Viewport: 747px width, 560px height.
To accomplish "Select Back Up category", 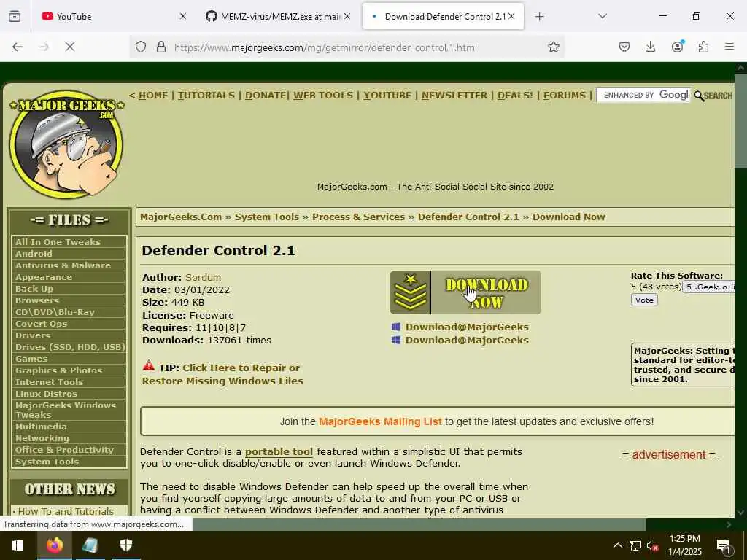I will pyautogui.click(x=34, y=289).
